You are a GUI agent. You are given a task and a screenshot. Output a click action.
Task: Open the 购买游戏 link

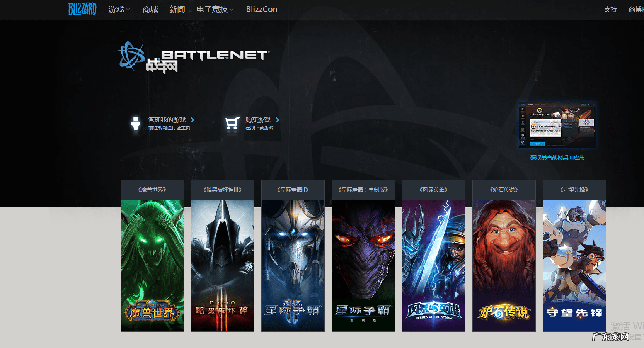coord(262,120)
